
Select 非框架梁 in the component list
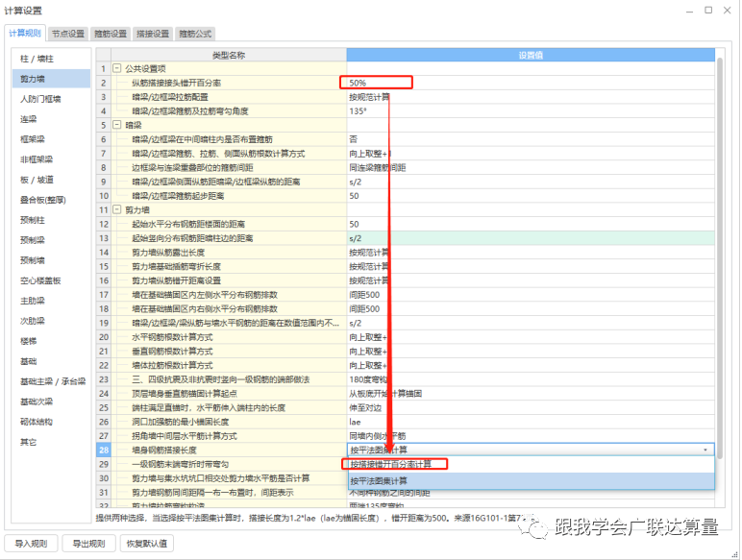coord(51,159)
